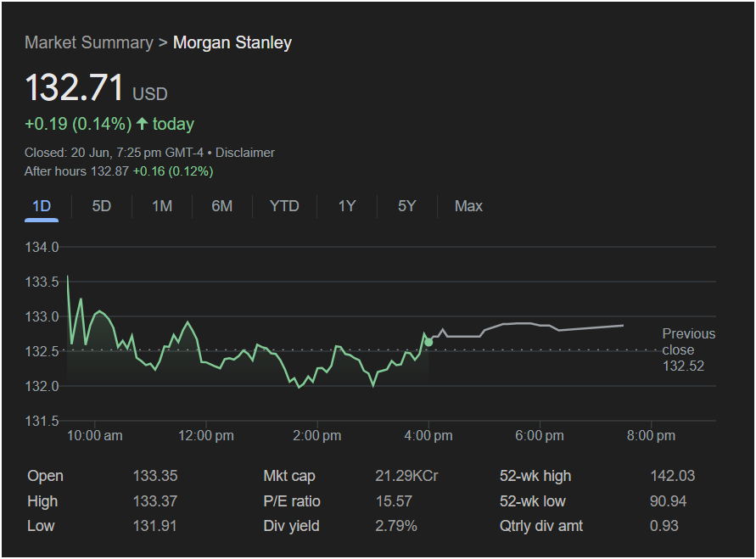
Task: Click the 12:00 pm axis label
Action: [206, 436]
